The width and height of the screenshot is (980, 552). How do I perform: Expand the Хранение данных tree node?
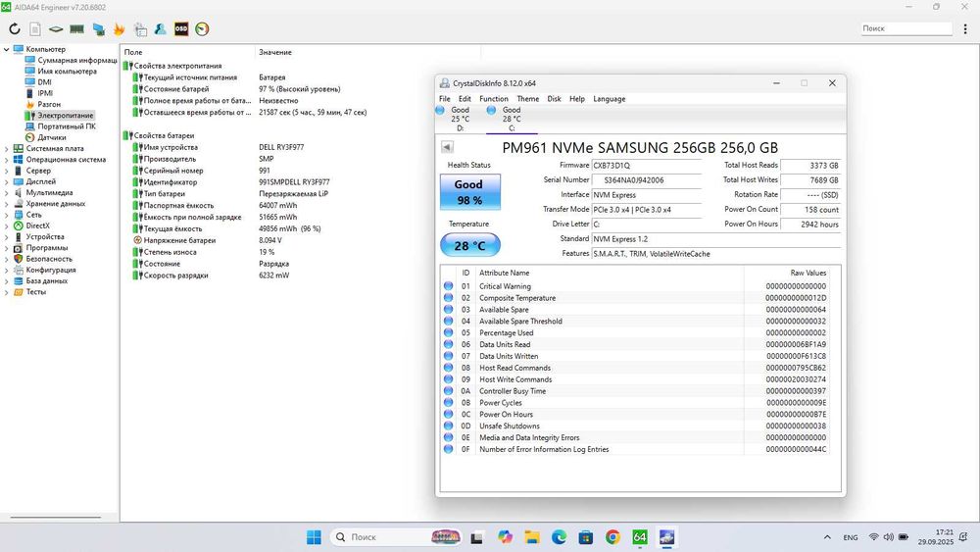7,204
